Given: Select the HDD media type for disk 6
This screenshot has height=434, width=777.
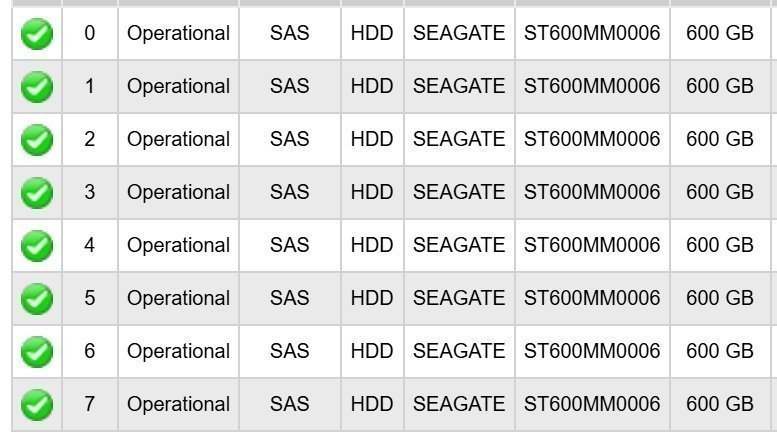Looking at the screenshot, I should [372, 352].
